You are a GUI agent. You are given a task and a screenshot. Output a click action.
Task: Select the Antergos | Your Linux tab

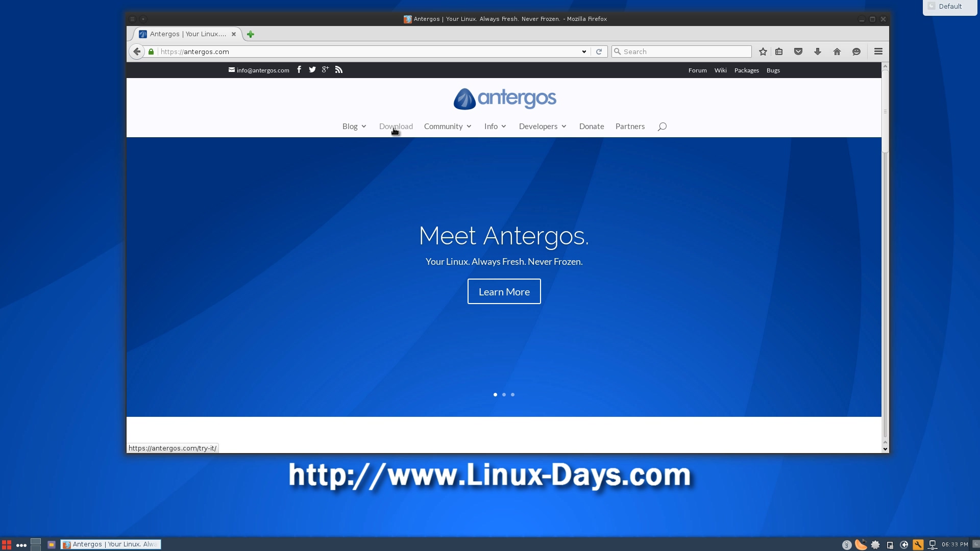point(187,34)
